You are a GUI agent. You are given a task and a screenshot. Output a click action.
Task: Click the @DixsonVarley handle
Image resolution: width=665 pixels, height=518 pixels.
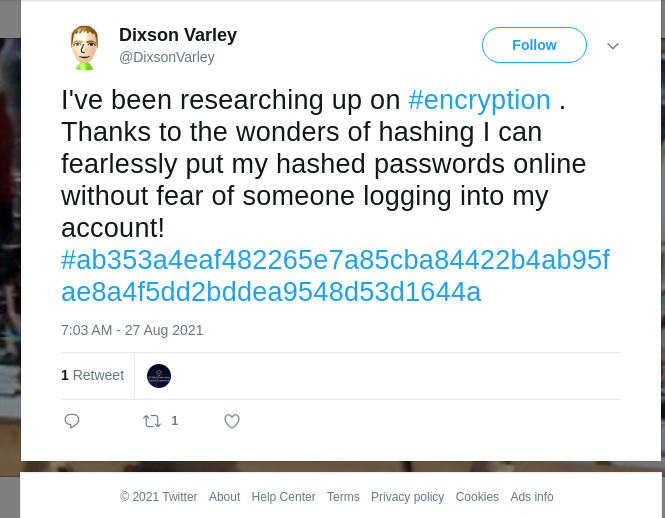(x=167, y=57)
